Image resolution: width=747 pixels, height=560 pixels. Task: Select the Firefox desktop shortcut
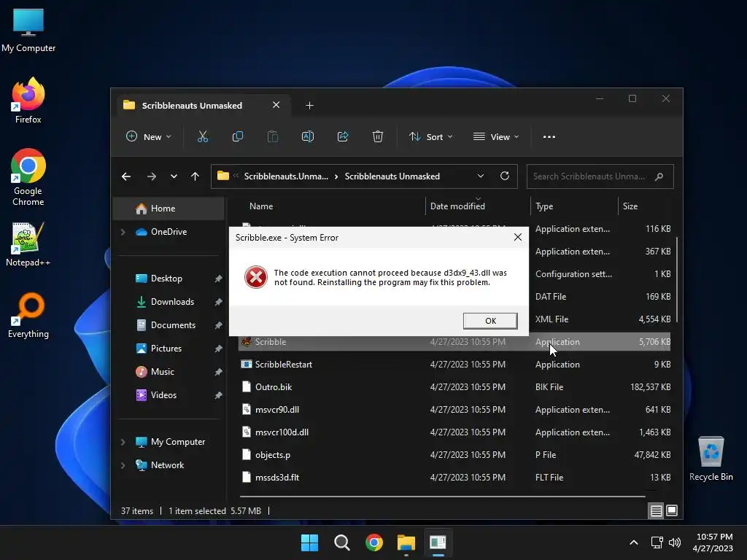28,101
